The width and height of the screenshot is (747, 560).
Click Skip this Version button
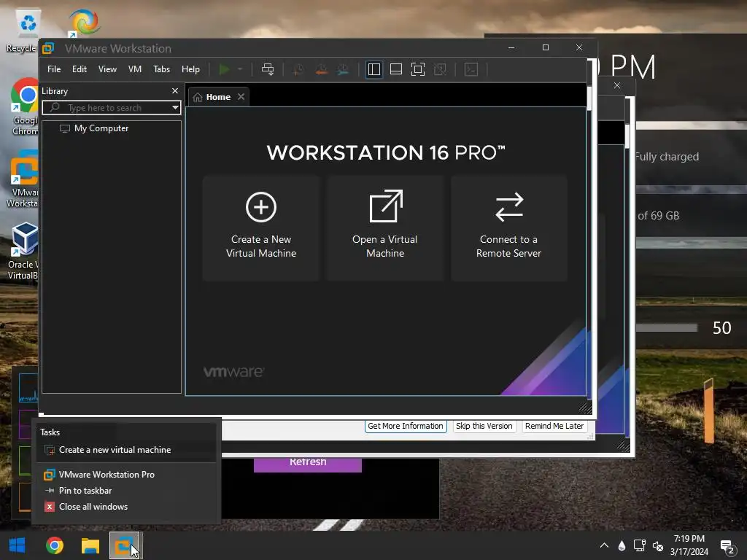[x=484, y=426]
